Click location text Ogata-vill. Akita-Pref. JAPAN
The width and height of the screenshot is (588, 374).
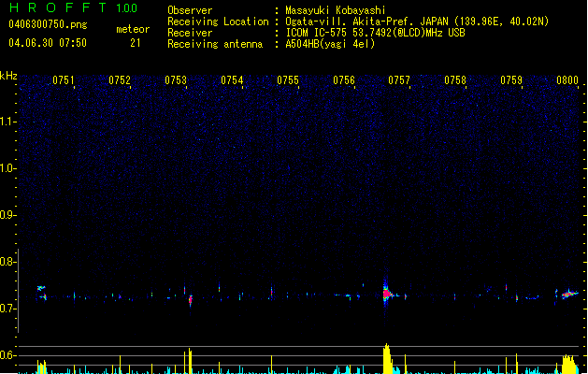pyautogui.click(x=366, y=22)
